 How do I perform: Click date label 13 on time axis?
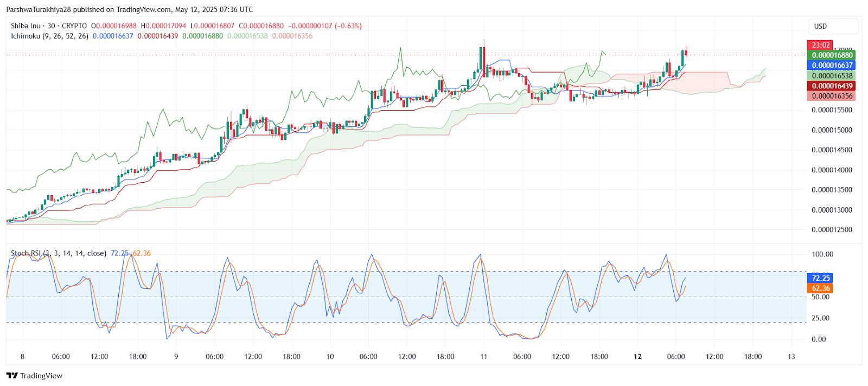pyautogui.click(x=791, y=357)
